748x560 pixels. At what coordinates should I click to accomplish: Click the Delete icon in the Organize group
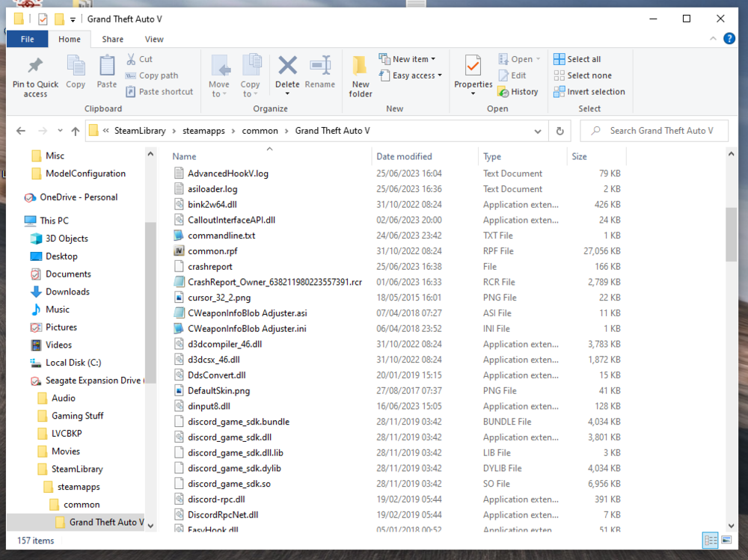287,73
